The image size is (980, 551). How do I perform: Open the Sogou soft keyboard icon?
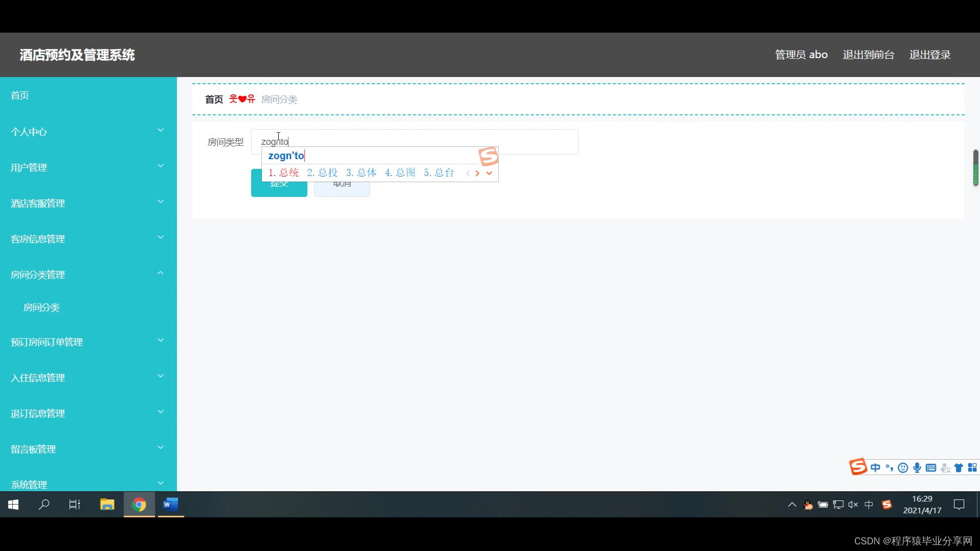pyautogui.click(x=931, y=468)
